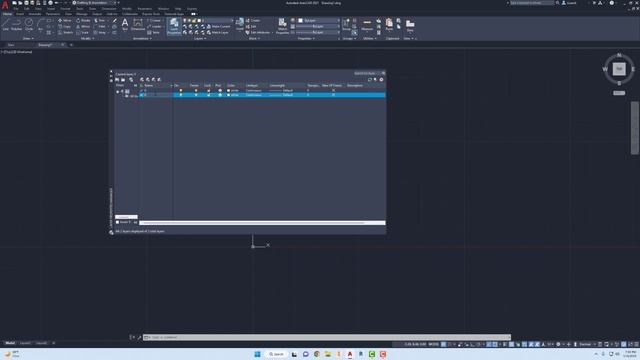
Task: Click New Layer icon in layer manager
Action: point(142,80)
